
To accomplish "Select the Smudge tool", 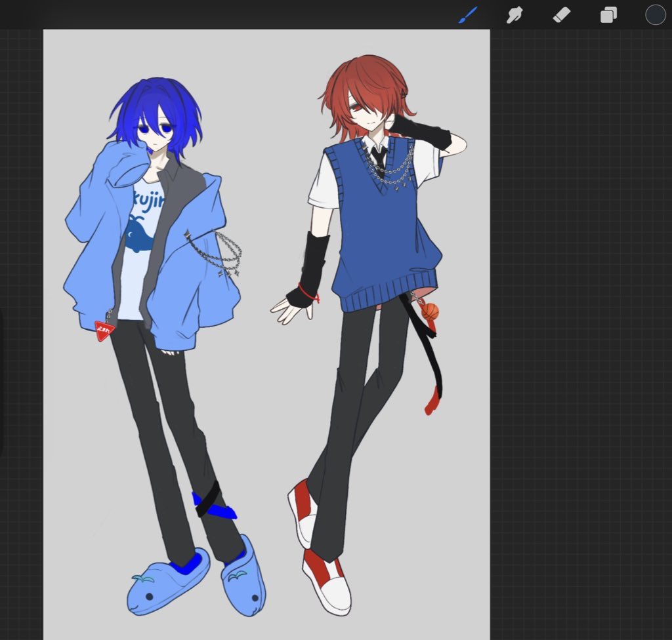I will [x=514, y=15].
